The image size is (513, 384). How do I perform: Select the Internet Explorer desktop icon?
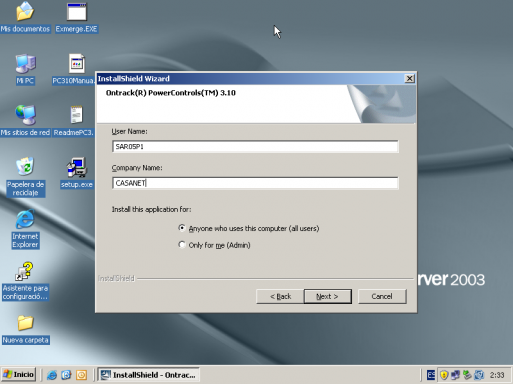click(x=25, y=229)
